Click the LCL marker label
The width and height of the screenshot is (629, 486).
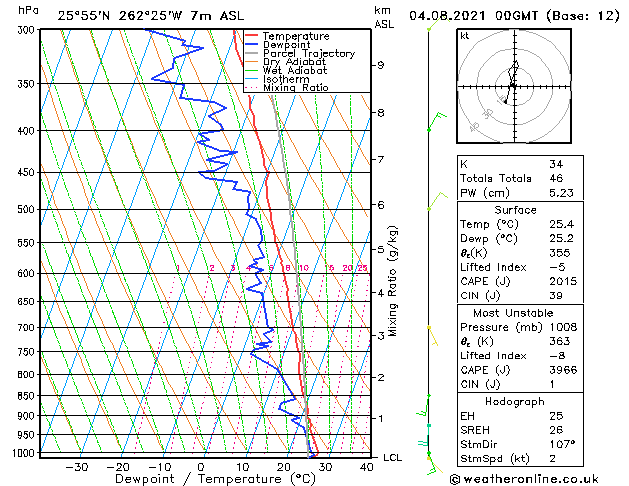point(393,457)
